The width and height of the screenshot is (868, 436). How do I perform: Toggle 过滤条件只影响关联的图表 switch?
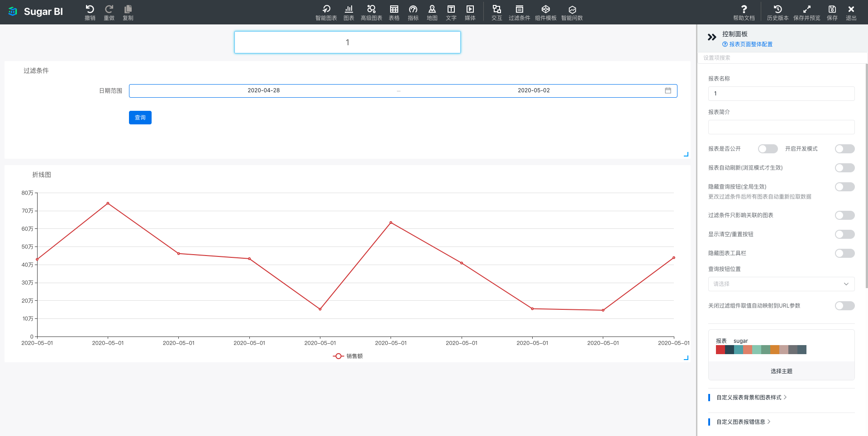coord(845,215)
